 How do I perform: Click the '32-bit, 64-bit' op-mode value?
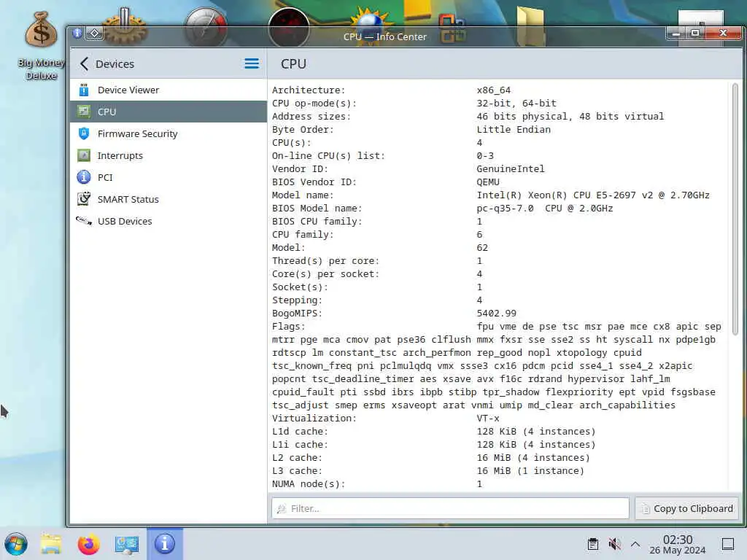point(516,104)
